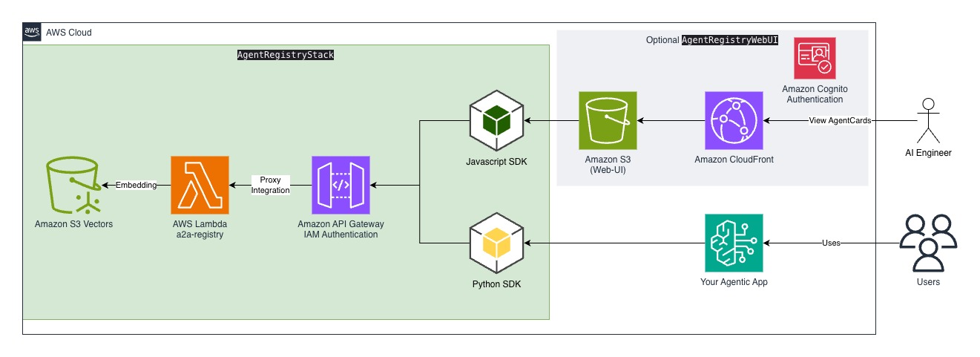Click the Amazon S3 (Web-UI) caption
Viewport: 980px width, 357px height.
pyautogui.click(x=608, y=165)
